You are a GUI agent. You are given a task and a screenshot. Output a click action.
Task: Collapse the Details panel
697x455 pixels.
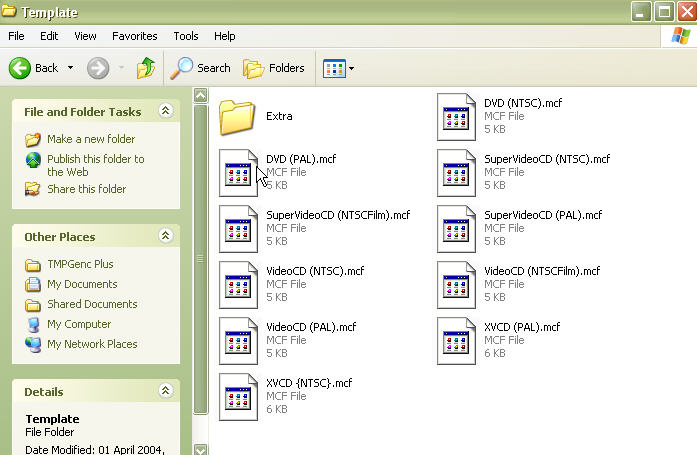click(165, 391)
